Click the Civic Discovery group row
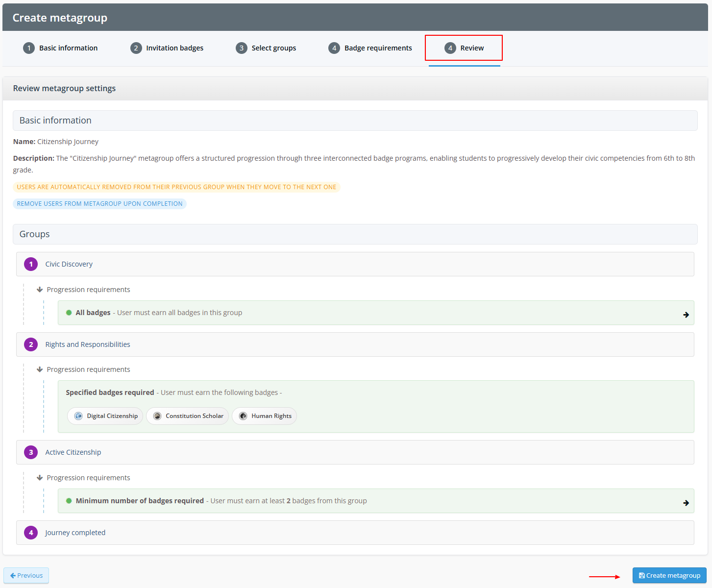The width and height of the screenshot is (712, 588). pos(355,264)
